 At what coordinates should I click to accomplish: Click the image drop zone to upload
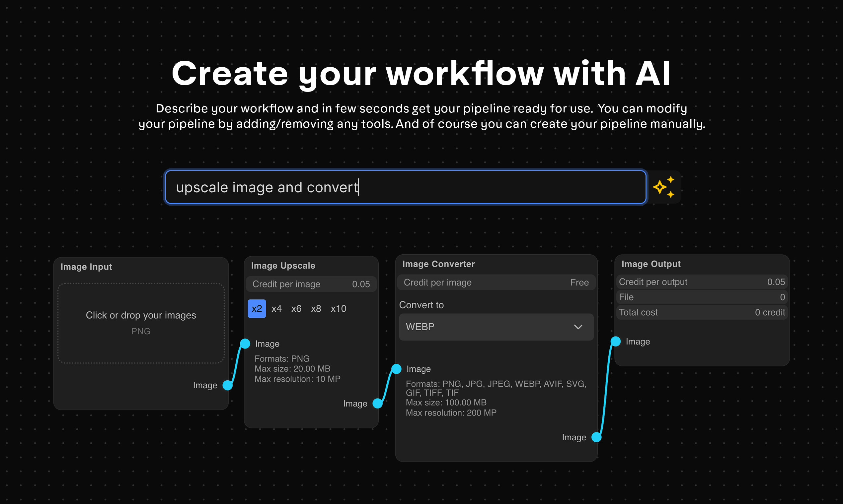click(x=141, y=323)
